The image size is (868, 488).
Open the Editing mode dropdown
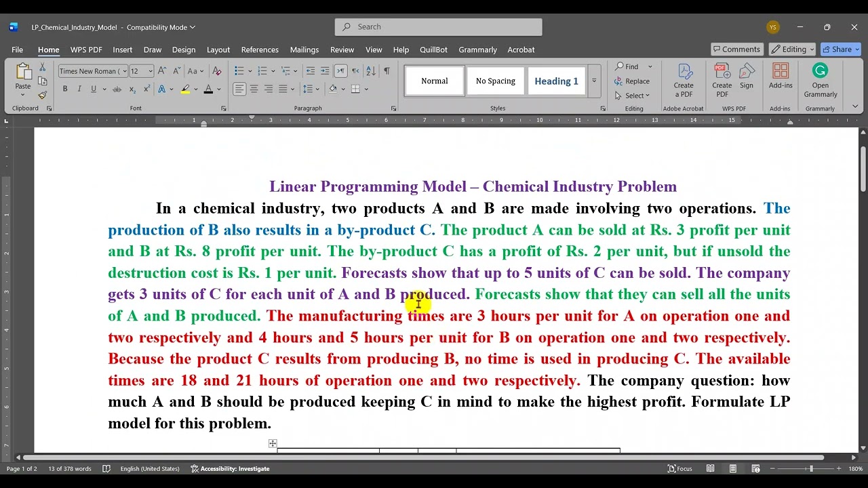[793, 49]
